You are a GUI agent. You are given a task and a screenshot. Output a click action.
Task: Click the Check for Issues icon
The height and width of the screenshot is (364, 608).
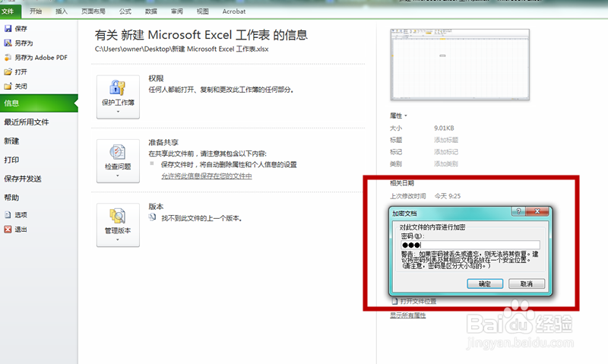click(x=118, y=152)
